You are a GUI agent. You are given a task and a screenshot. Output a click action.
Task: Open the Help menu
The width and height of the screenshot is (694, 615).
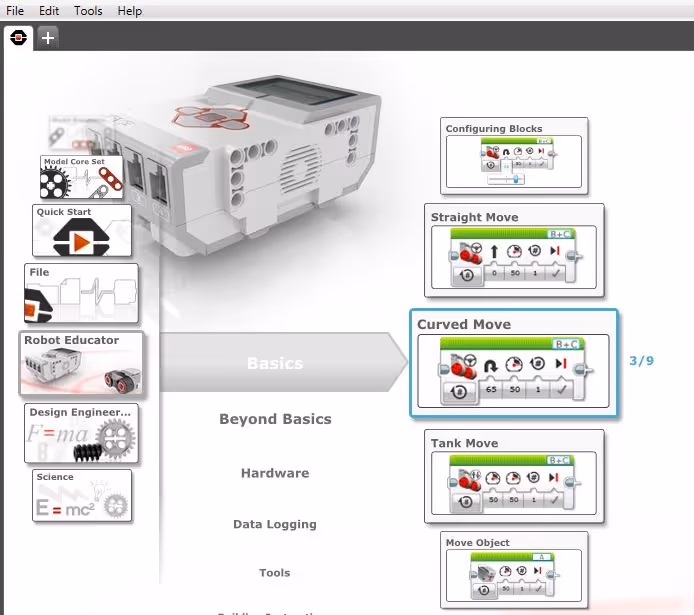pyautogui.click(x=130, y=11)
